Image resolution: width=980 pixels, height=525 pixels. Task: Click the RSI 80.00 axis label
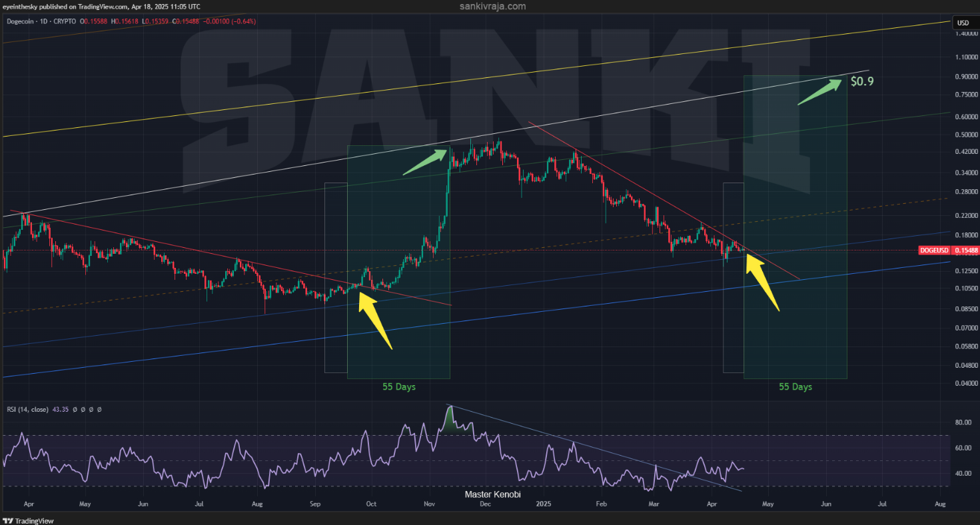tap(963, 422)
